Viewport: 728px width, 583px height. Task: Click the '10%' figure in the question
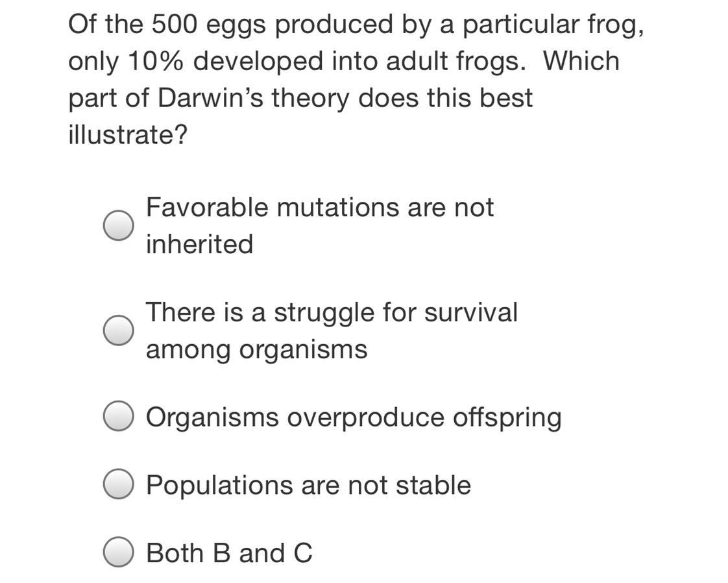point(155,61)
